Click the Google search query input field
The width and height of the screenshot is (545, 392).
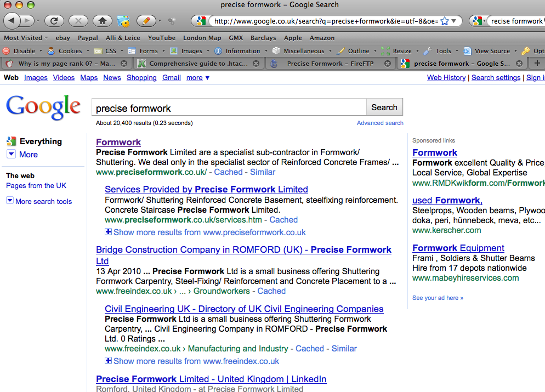pos(229,108)
